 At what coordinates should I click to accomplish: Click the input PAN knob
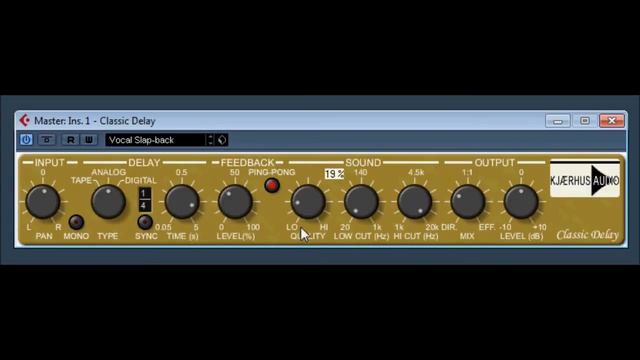[x=43, y=202]
